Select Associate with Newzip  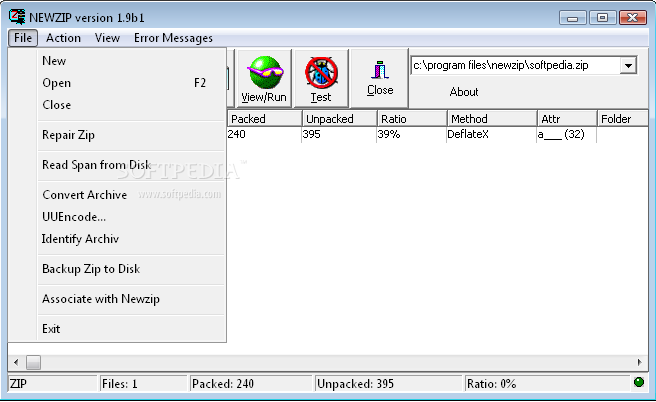(131, 299)
